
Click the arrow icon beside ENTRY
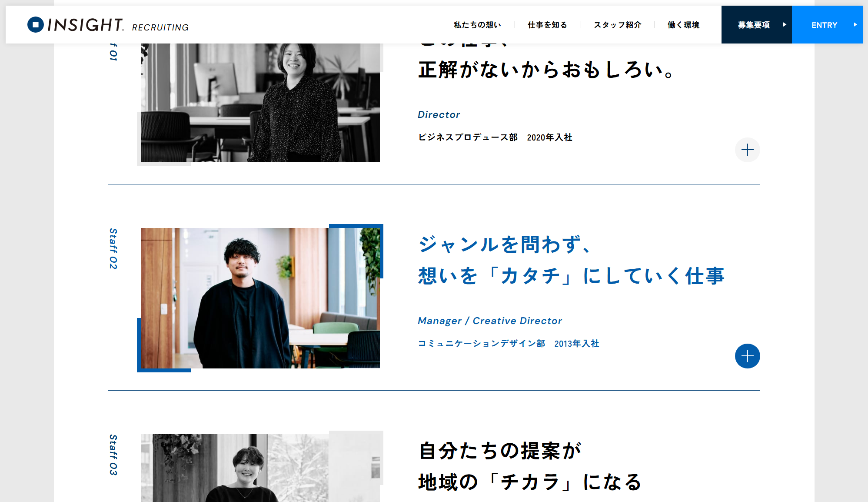pyautogui.click(x=855, y=25)
